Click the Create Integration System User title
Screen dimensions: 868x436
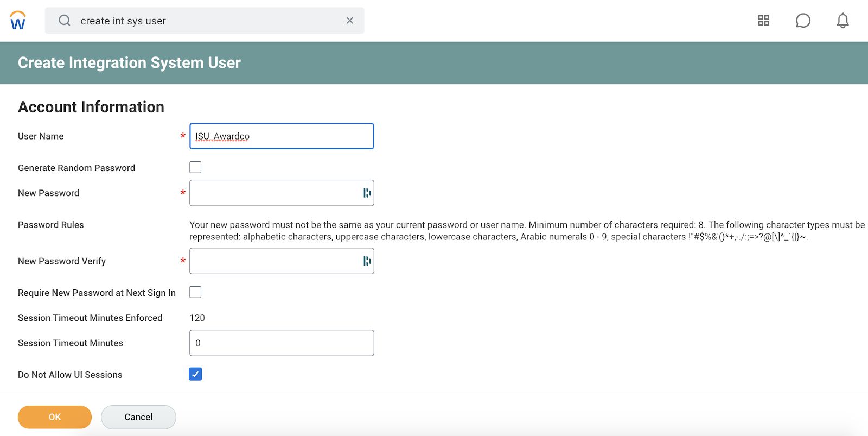tap(129, 63)
